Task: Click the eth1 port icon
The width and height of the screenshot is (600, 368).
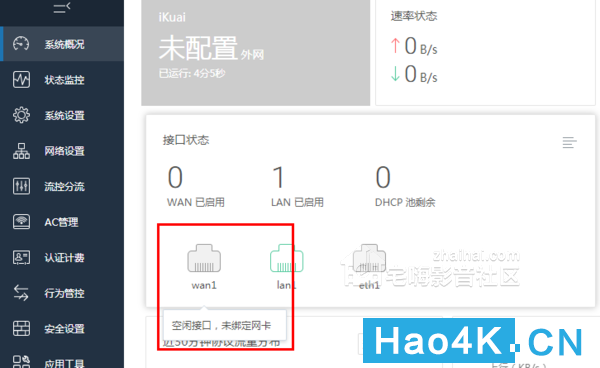Action: point(369,258)
